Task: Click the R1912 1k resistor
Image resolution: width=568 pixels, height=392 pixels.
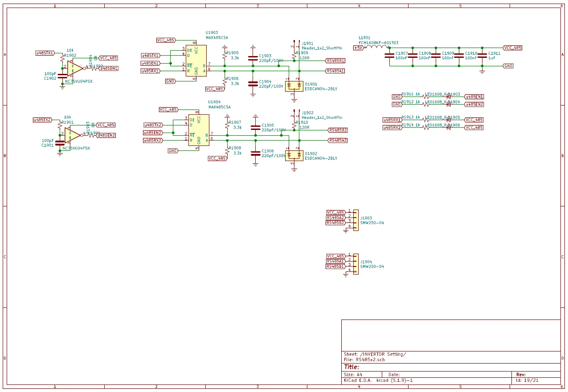Action: (425, 104)
